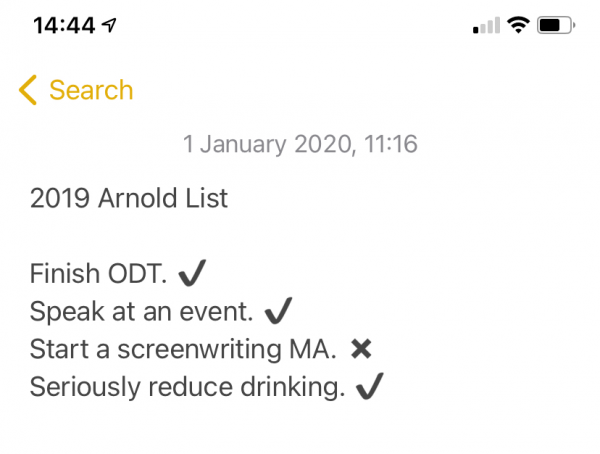This screenshot has height=454, width=600.
Task: Tap the word Arnold in the title
Action: click(137, 198)
